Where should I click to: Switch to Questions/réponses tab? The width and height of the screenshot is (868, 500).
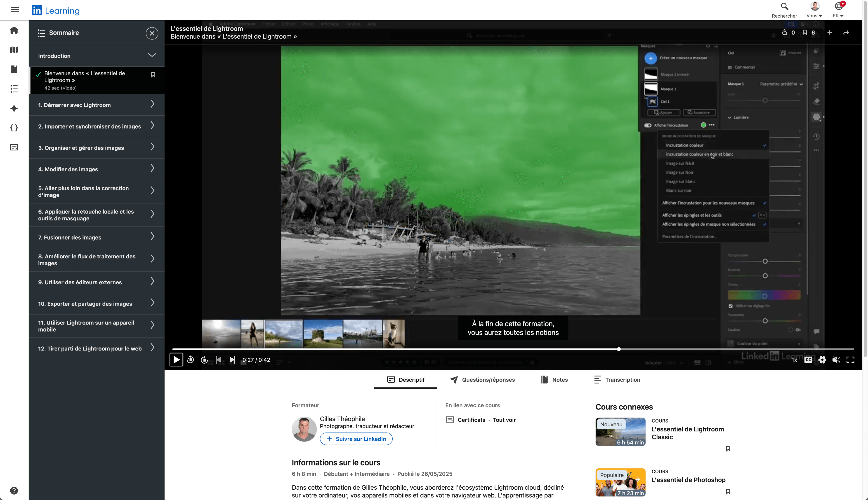[x=482, y=379]
